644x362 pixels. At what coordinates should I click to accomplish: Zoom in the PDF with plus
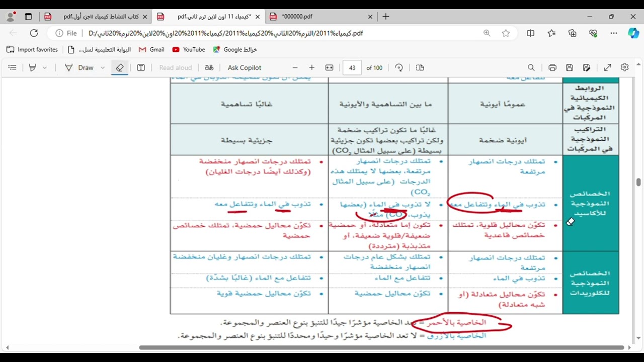coord(312,67)
